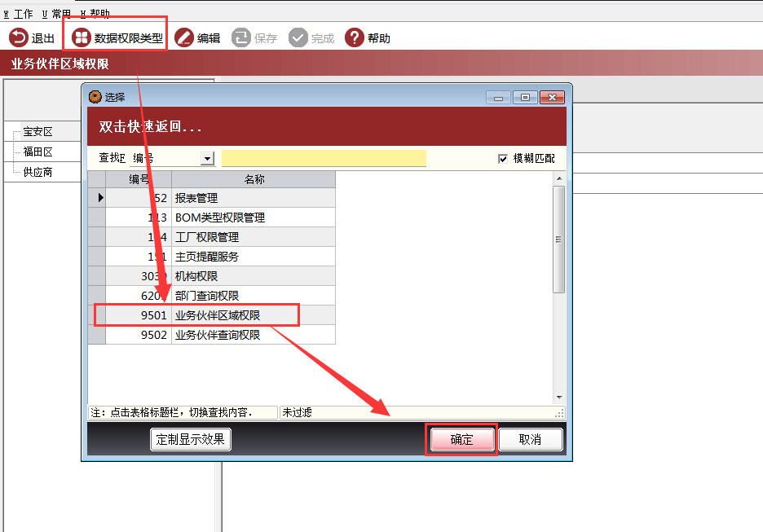Open the 帮助 menu in the menu bar
Image resolution: width=763 pixels, height=532 pixels.
click(95, 14)
